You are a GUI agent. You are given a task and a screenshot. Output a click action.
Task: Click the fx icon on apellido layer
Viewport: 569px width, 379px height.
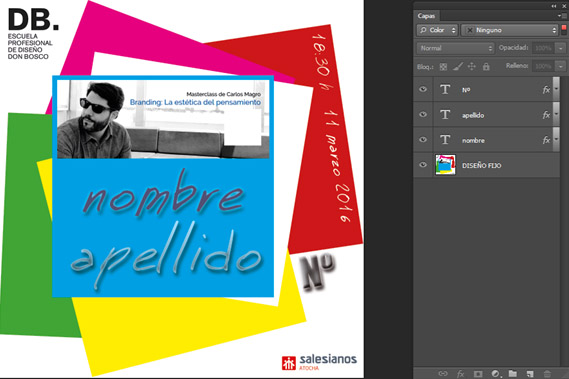point(546,115)
